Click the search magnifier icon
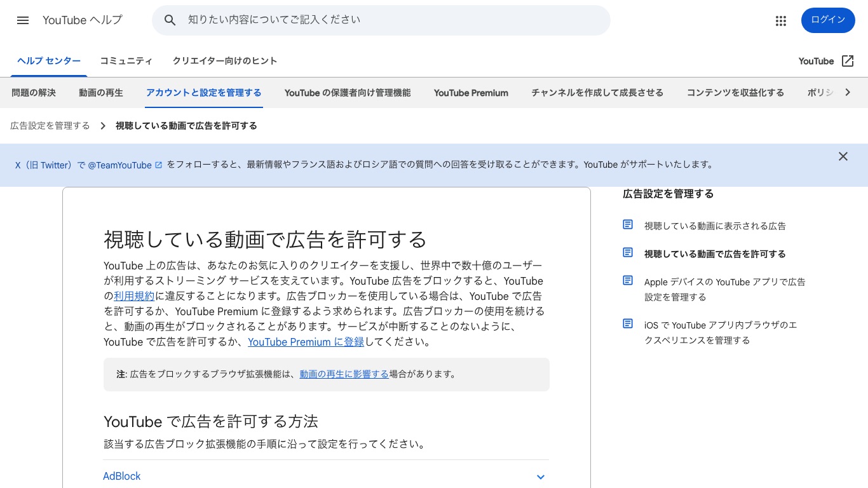The height and width of the screenshot is (488, 868). 170,20
